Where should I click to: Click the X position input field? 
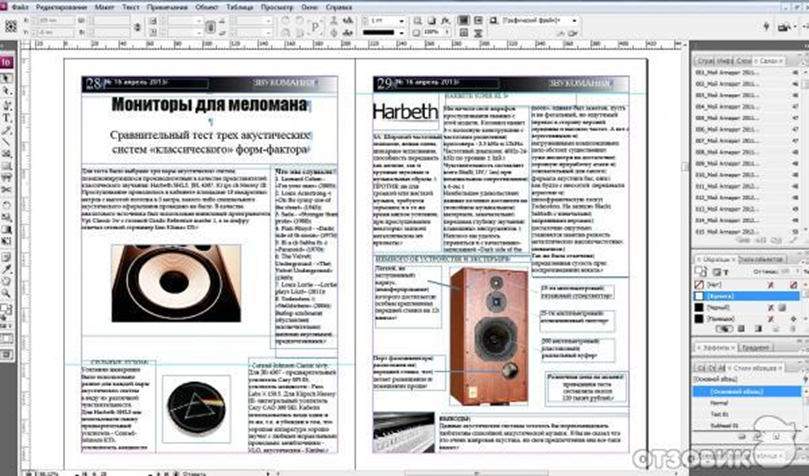click(x=56, y=21)
